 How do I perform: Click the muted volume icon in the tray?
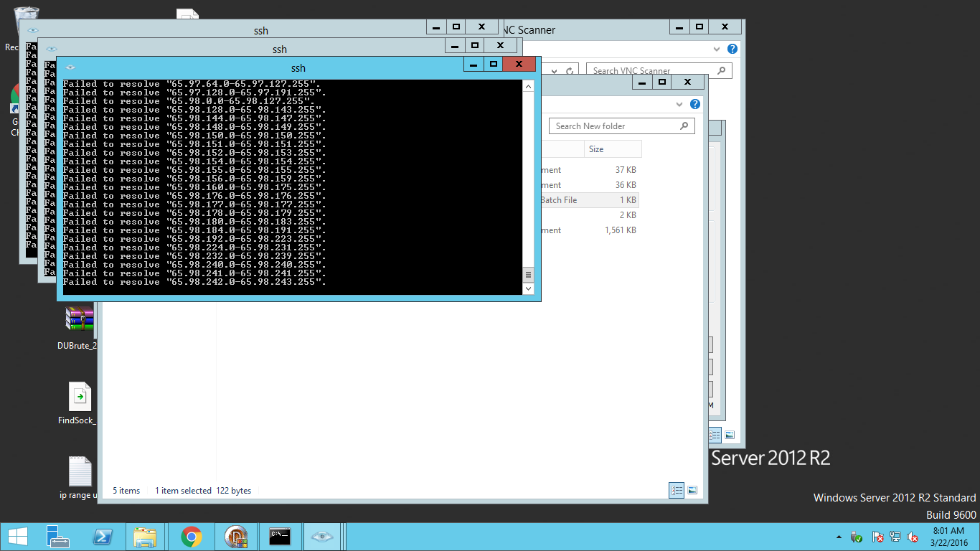pyautogui.click(x=913, y=537)
